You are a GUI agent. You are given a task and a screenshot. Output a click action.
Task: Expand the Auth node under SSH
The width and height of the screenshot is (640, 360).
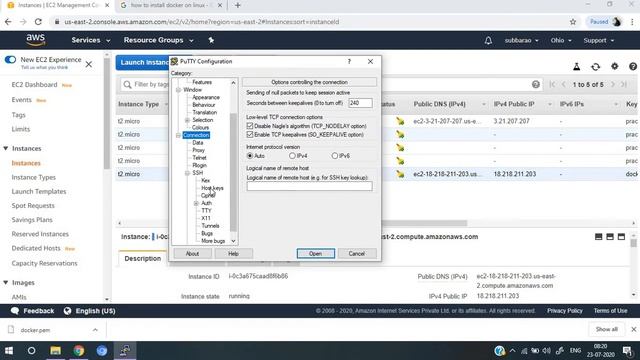point(196,203)
